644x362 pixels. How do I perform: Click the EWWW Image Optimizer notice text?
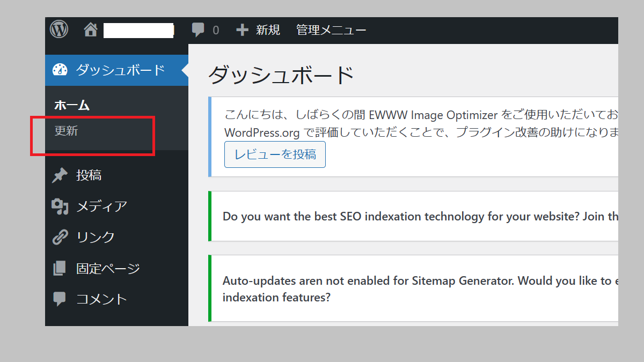[421, 123]
